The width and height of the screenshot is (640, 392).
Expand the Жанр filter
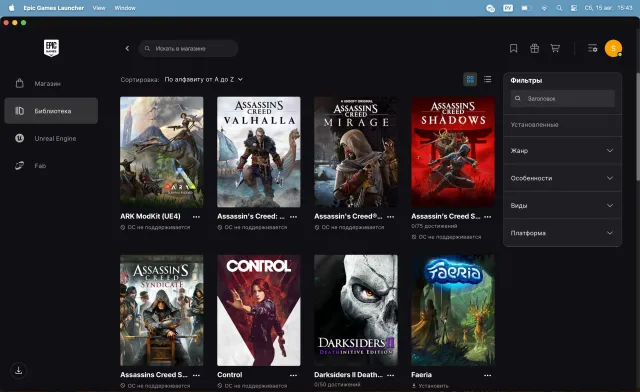click(562, 151)
